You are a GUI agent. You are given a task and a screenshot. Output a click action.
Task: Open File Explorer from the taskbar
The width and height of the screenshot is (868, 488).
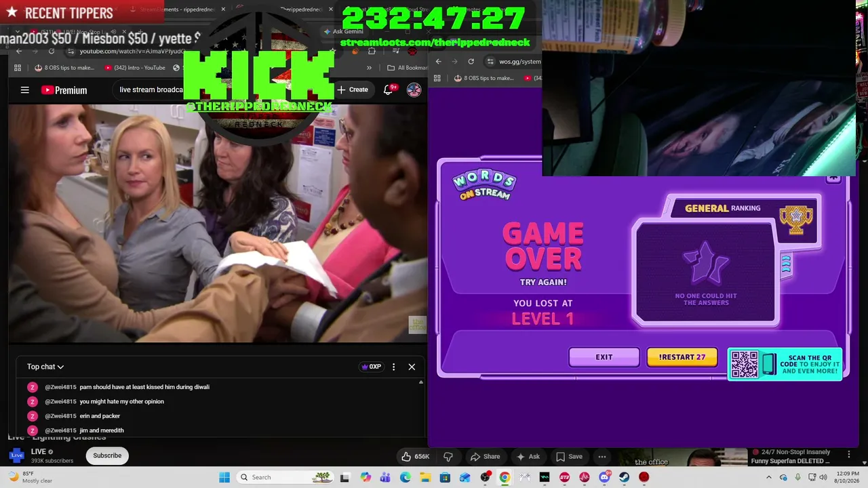tap(425, 477)
